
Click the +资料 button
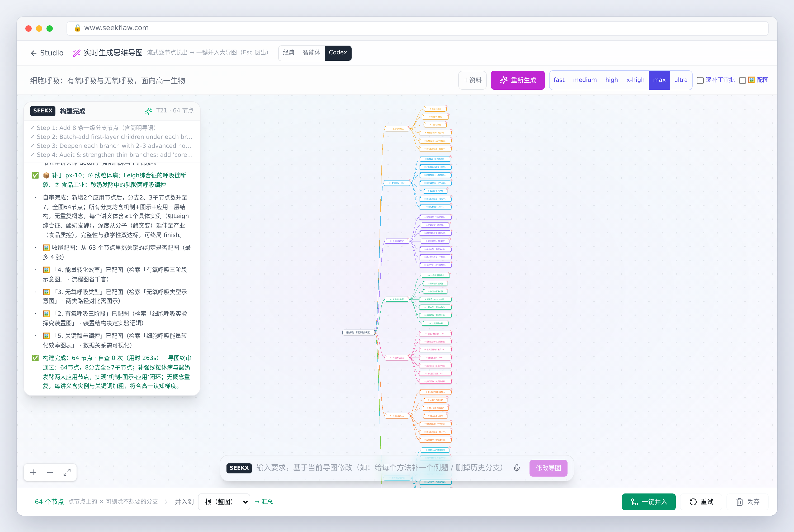coord(472,80)
